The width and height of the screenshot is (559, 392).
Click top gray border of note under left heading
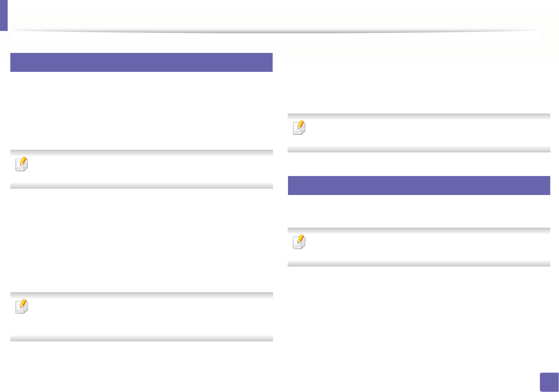point(141,152)
